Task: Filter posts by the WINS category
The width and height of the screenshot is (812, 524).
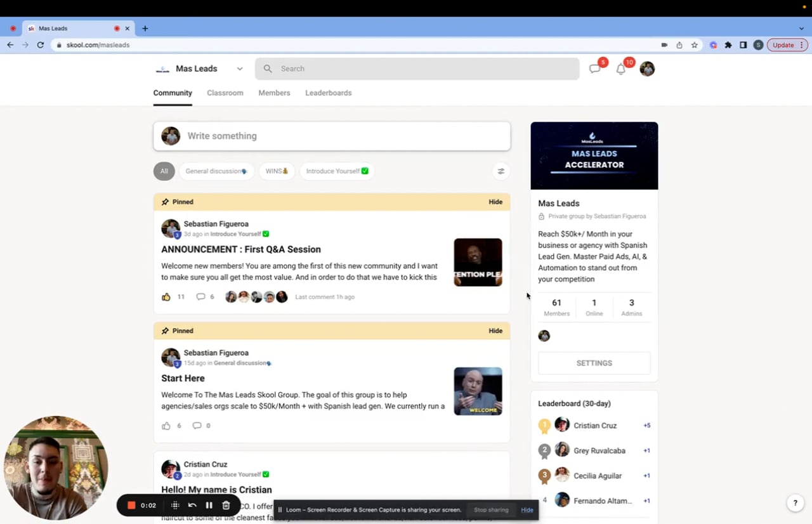Action: [277, 171]
